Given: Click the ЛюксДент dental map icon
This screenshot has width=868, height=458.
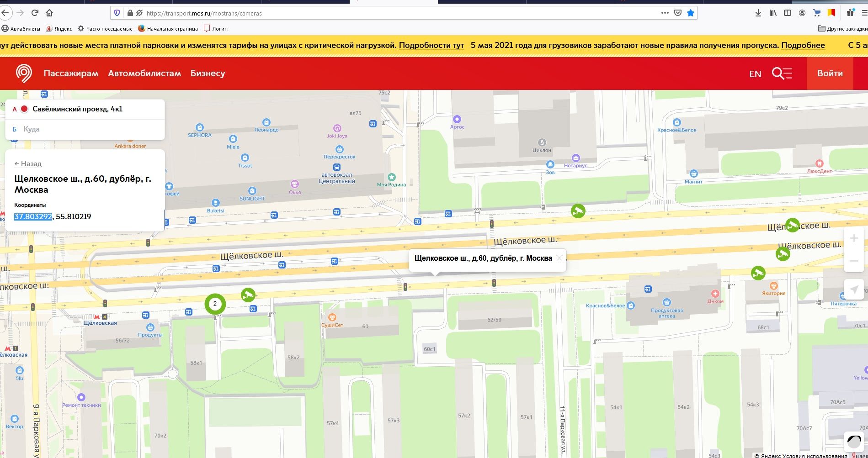Looking at the screenshot, I should (820, 163).
